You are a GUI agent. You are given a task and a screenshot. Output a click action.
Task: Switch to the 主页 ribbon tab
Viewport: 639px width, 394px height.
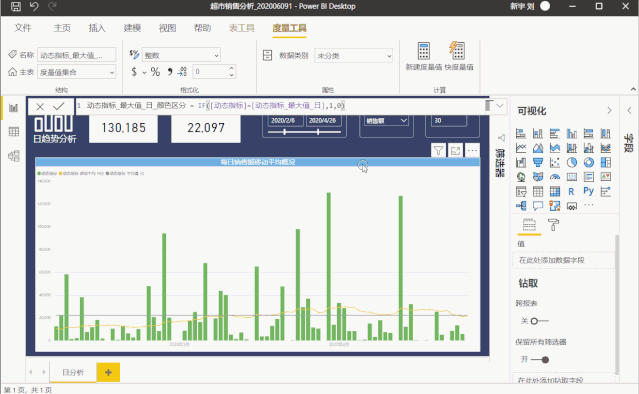tap(62, 28)
